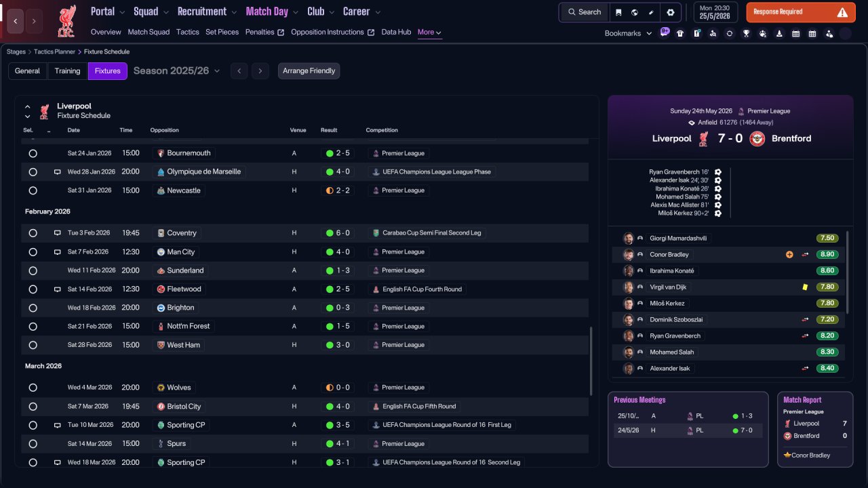Select the radio button for Bournemouth fixture
The width and height of the screenshot is (868, 488).
tap(33, 154)
